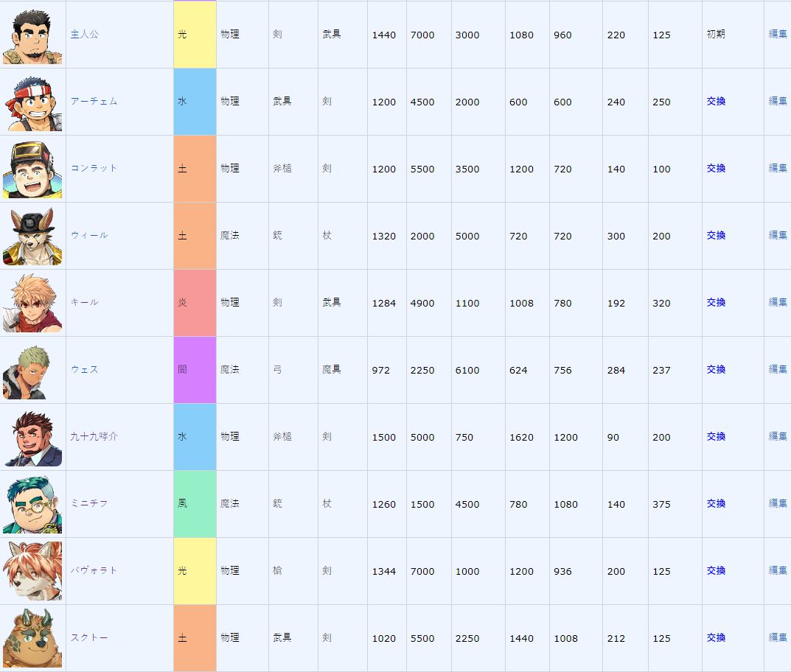
Task: Click value 2250 in スクトー row
Action: 467,639
